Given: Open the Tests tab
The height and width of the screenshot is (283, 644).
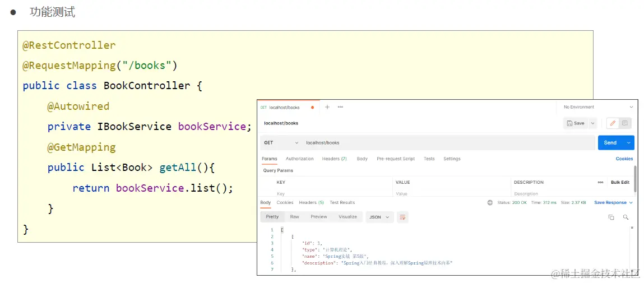Looking at the screenshot, I should click(x=429, y=159).
